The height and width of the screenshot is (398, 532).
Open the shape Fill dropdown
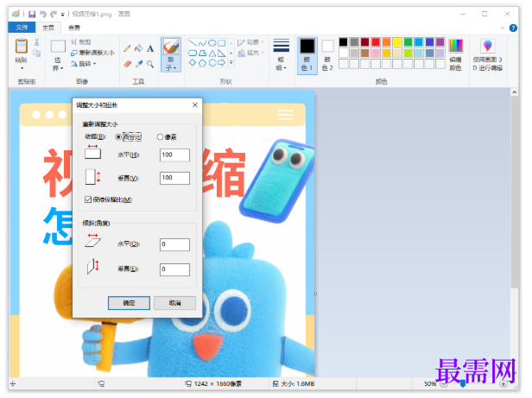(250, 53)
